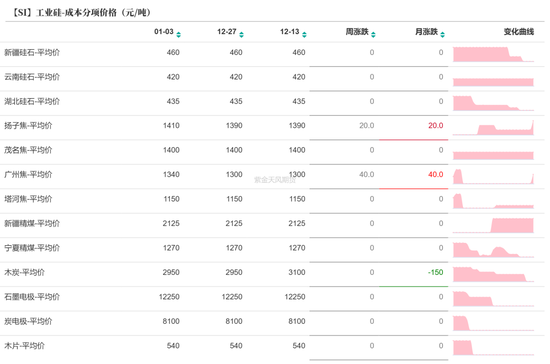Select the 石墨电极-平均价 row label
The width and height of the screenshot is (550, 364).
tap(32, 297)
